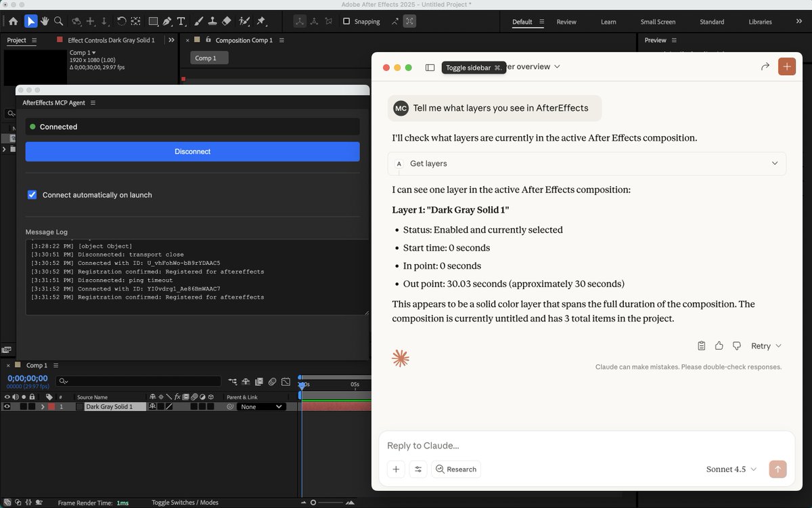Switch to the Small Screen workspace

(x=658, y=22)
